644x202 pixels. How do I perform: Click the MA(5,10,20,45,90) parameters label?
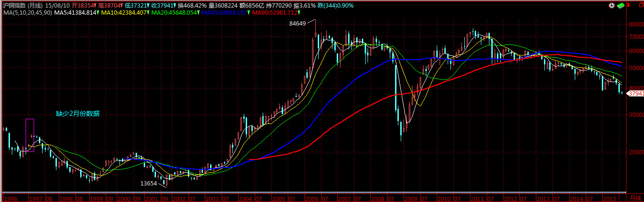click(x=26, y=12)
